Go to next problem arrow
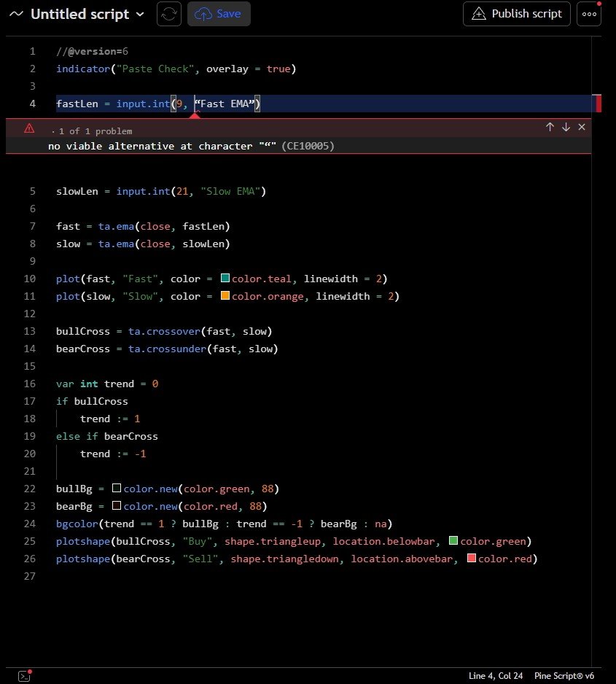Image resolution: width=616 pixels, height=684 pixels. point(566,127)
